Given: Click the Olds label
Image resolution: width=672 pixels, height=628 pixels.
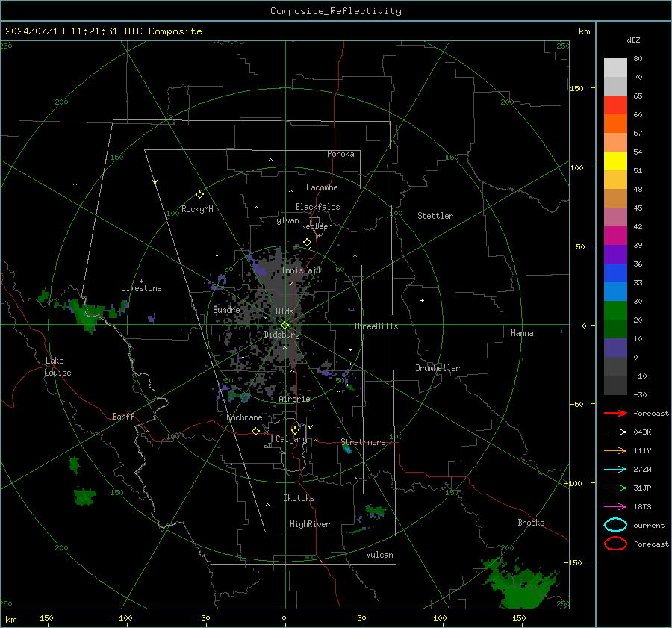Looking at the screenshot, I should [284, 311].
